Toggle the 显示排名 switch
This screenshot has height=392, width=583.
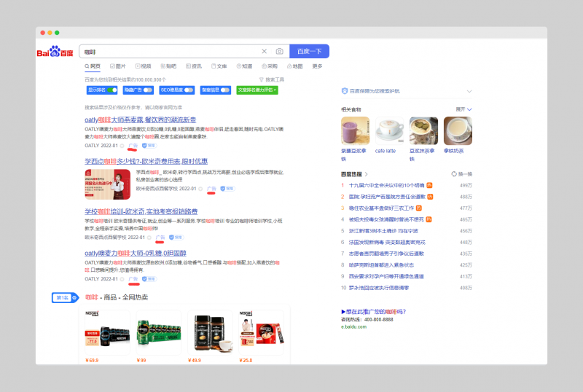click(x=111, y=90)
